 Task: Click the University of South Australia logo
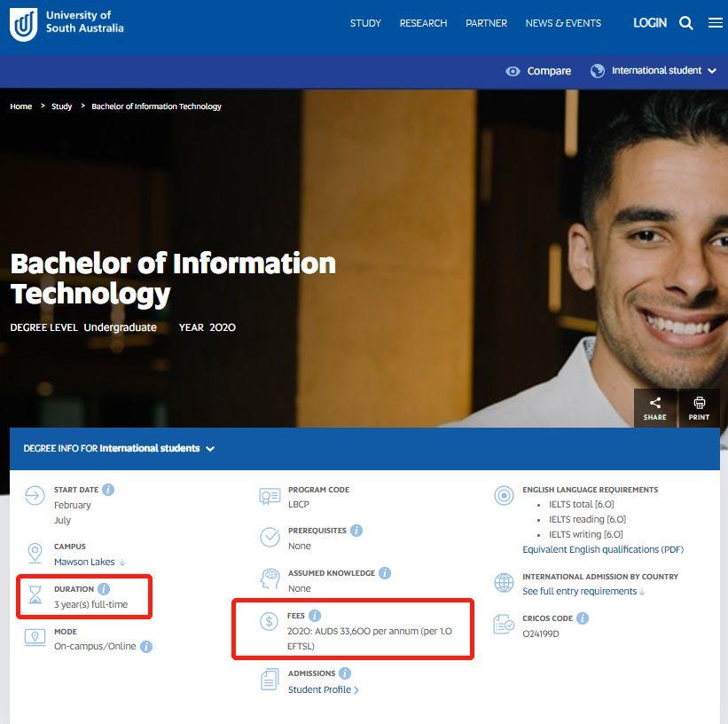pos(67,24)
